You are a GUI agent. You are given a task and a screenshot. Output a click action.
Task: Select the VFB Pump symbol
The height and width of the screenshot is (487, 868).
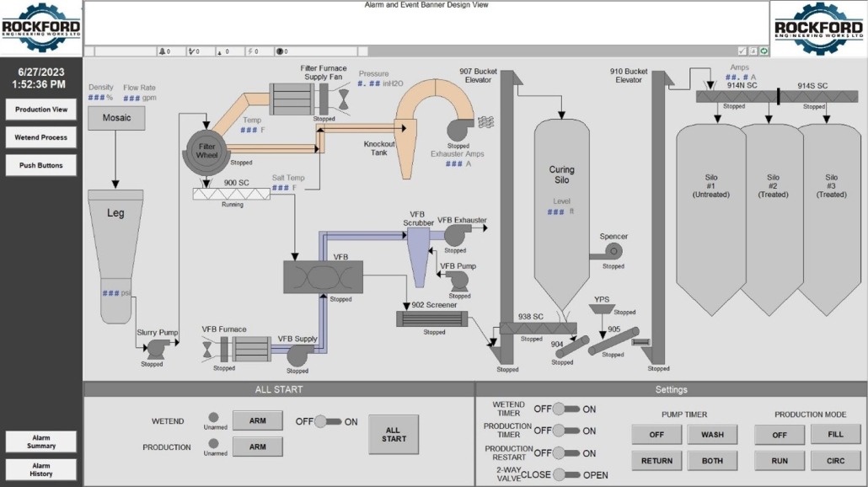coord(458,281)
